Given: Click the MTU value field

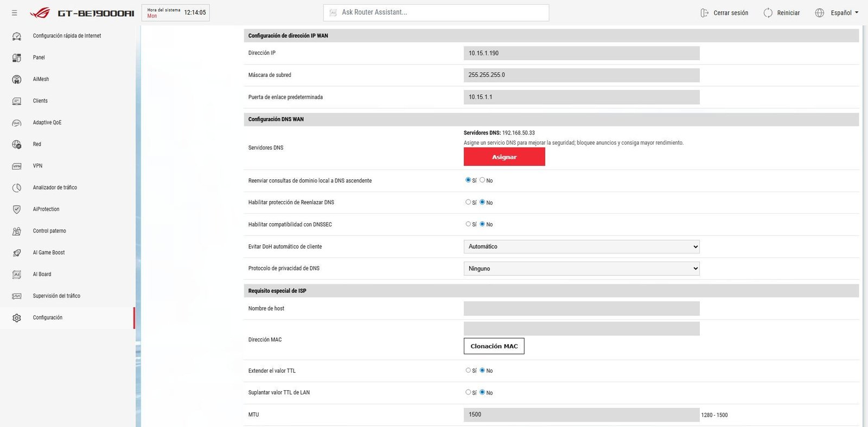Looking at the screenshot, I should pyautogui.click(x=582, y=415).
